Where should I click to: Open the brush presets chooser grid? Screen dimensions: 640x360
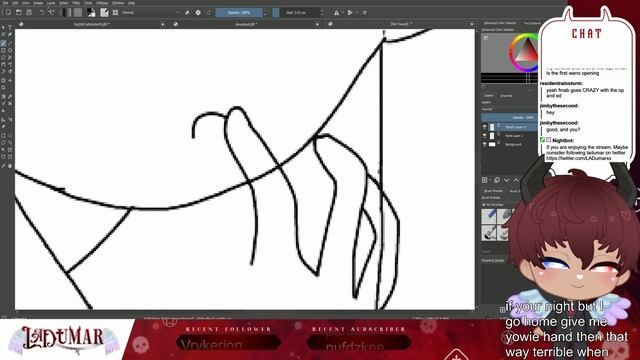click(116, 13)
